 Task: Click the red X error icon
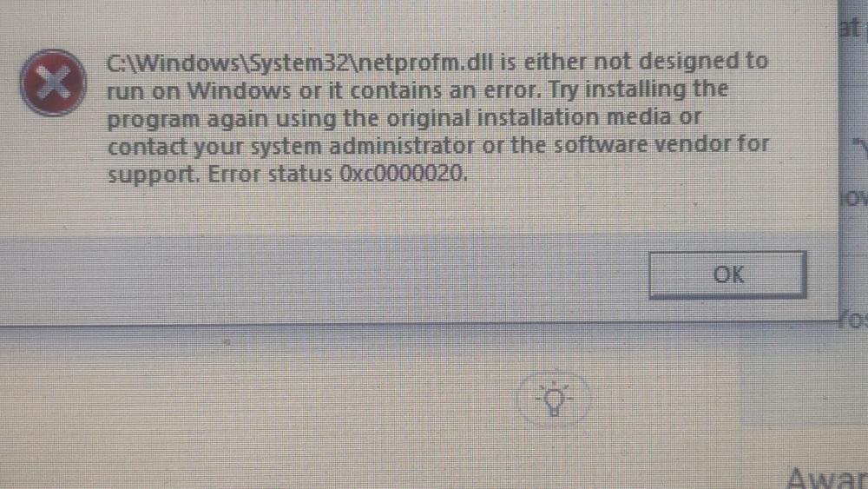pyautogui.click(x=53, y=83)
